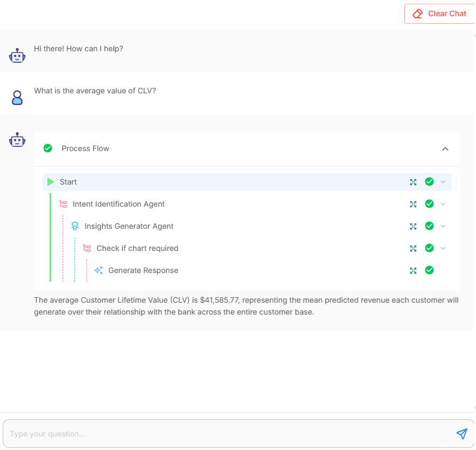Click the fullscreen expand icon on the Start row
This screenshot has height=450, width=476.
[x=413, y=182]
